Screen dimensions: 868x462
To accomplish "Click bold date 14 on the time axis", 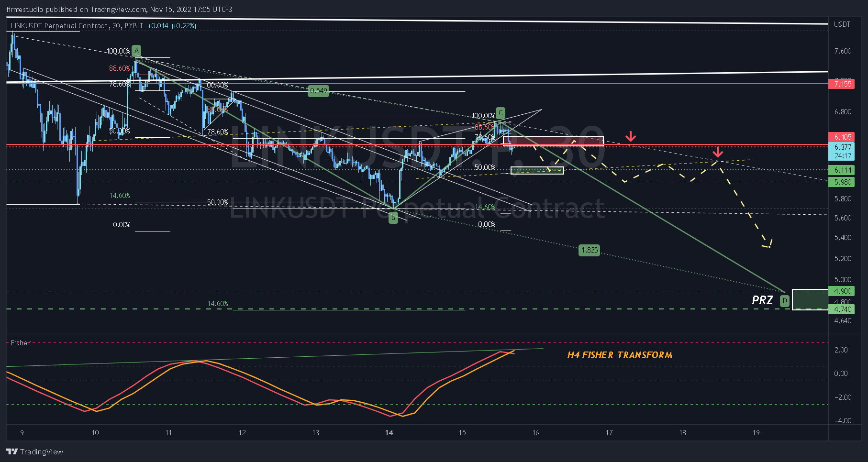I will tap(389, 433).
